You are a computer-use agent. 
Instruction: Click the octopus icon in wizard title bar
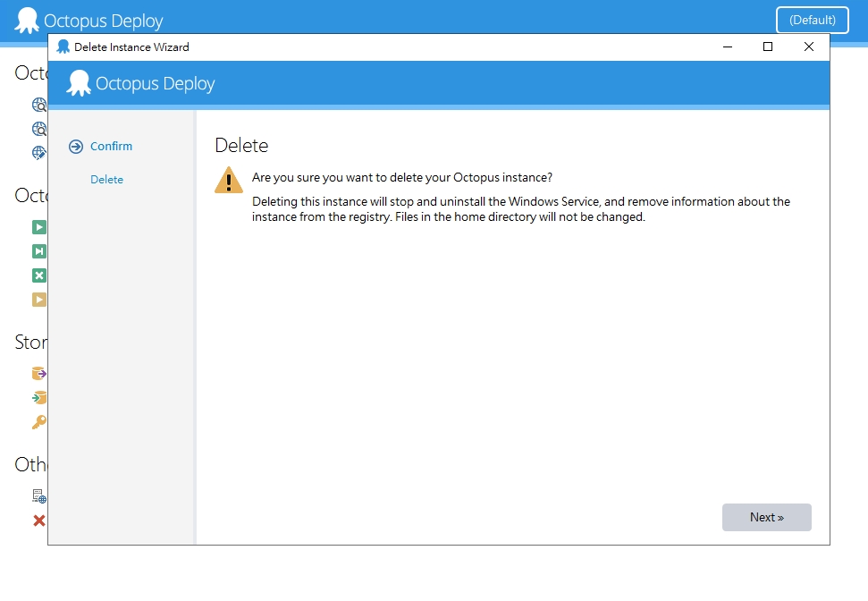pos(63,47)
